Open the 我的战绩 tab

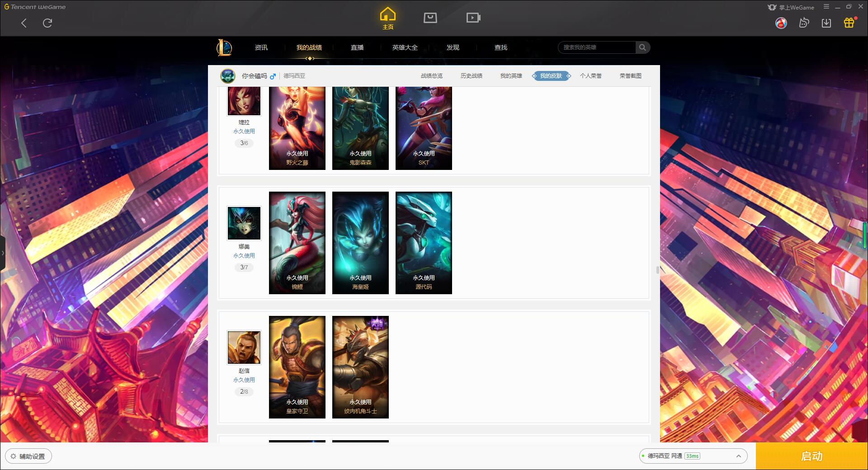(309, 47)
